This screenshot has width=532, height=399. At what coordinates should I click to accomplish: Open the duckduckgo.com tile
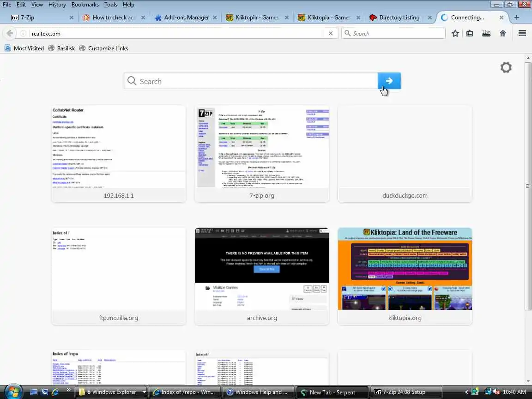click(x=405, y=154)
